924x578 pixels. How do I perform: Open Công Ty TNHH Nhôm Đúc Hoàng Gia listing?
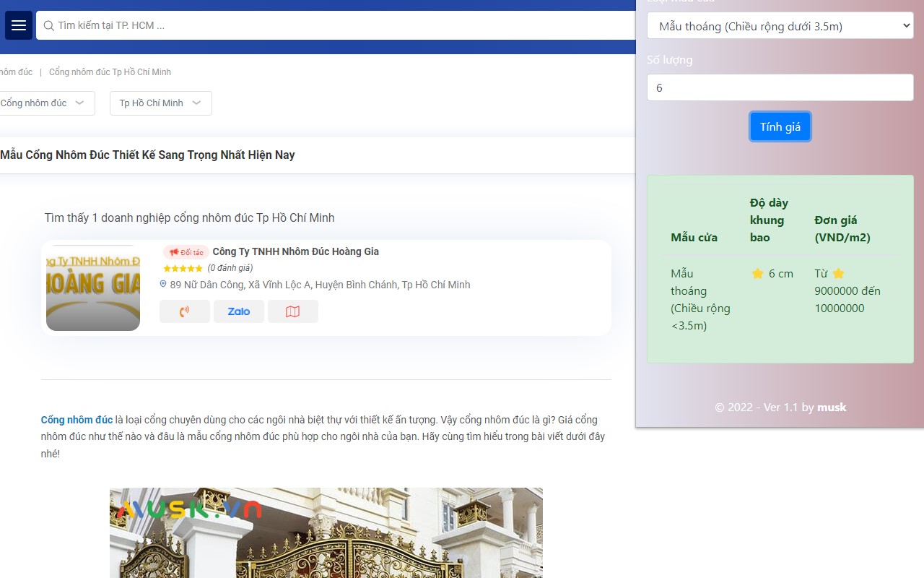(x=295, y=251)
